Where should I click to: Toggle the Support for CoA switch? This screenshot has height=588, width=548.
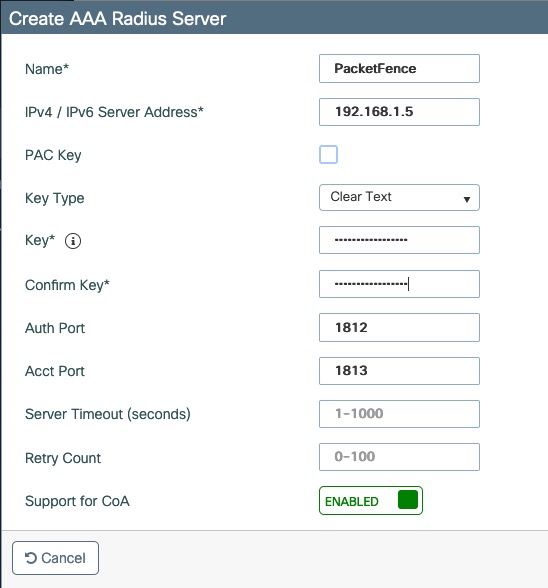pyautogui.click(x=371, y=501)
